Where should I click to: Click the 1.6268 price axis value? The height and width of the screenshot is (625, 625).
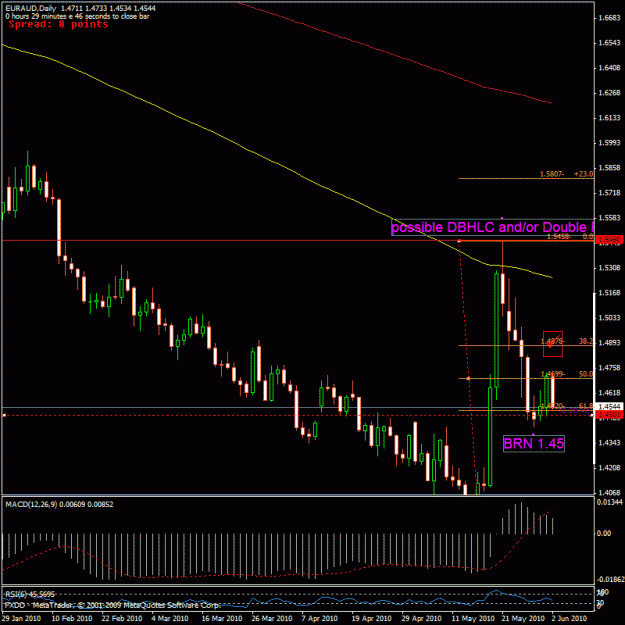tap(610, 93)
